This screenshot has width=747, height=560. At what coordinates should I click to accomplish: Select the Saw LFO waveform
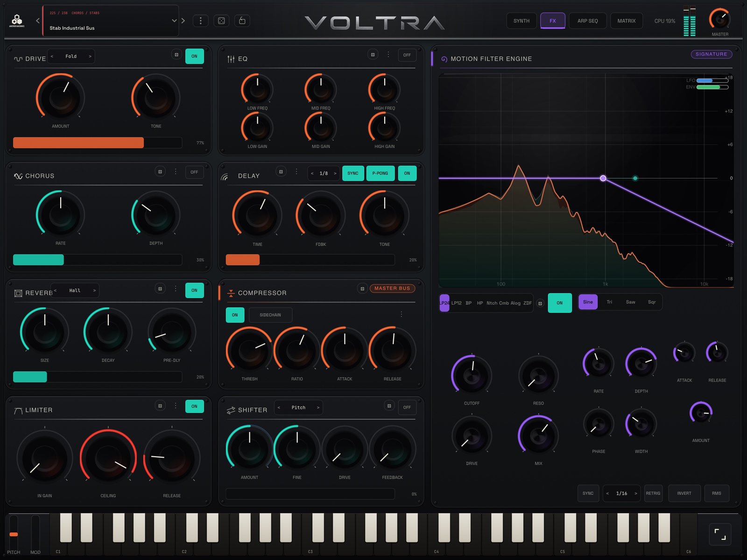click(630, 302)
